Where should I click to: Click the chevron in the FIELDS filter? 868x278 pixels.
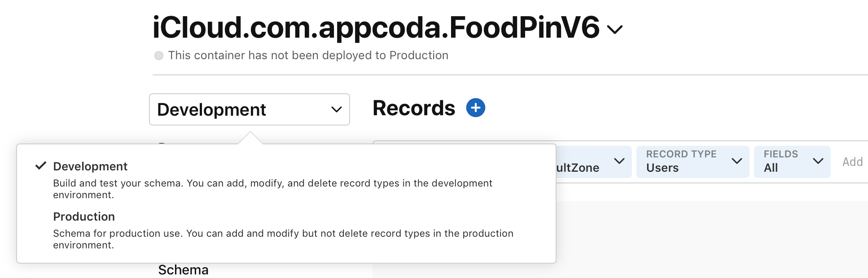(x=818, y=161)
